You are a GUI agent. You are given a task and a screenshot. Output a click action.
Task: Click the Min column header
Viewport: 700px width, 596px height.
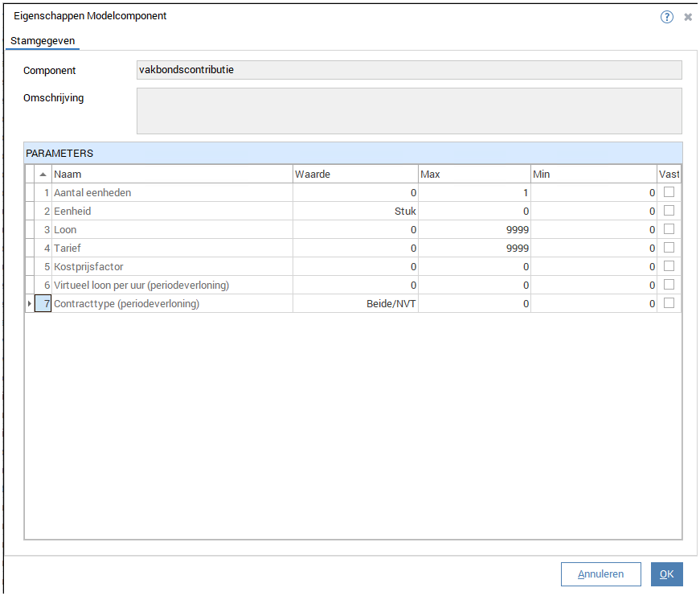point(593,175)
